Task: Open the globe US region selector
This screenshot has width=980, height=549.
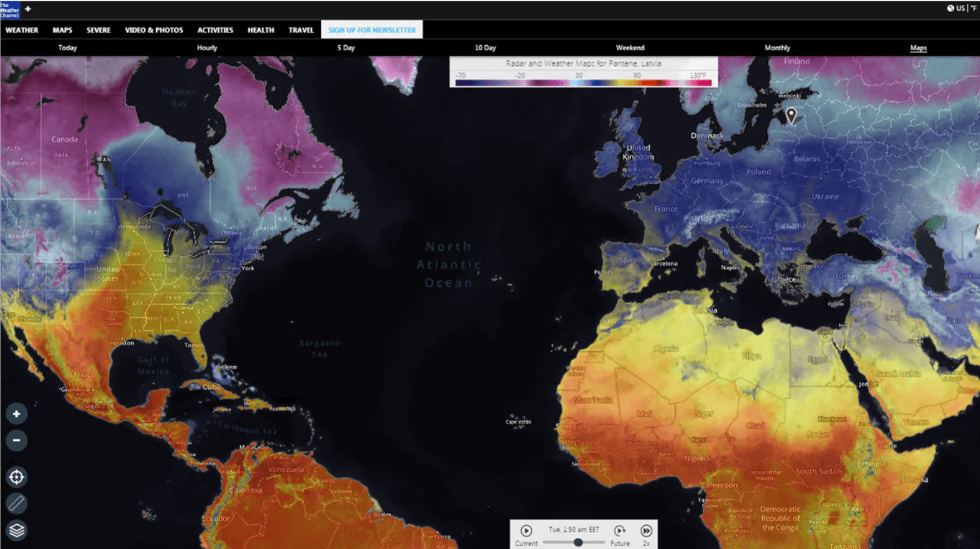Action: pyautogui.click(x=956, y=8)
